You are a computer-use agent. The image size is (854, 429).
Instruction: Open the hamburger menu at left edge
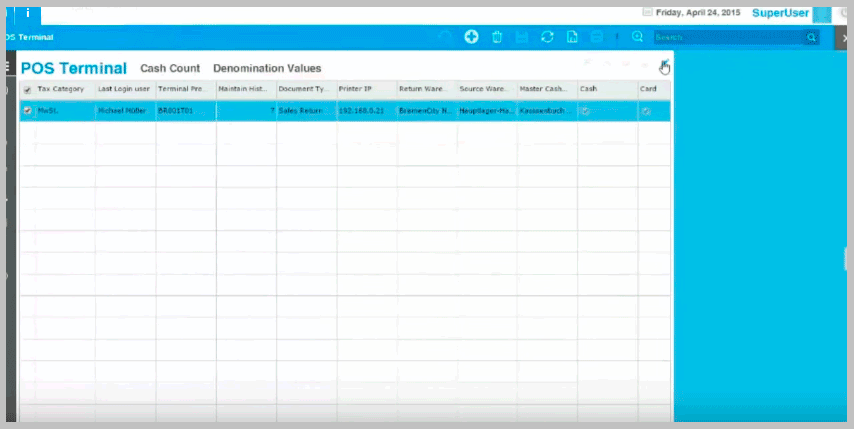pos(7,67)
